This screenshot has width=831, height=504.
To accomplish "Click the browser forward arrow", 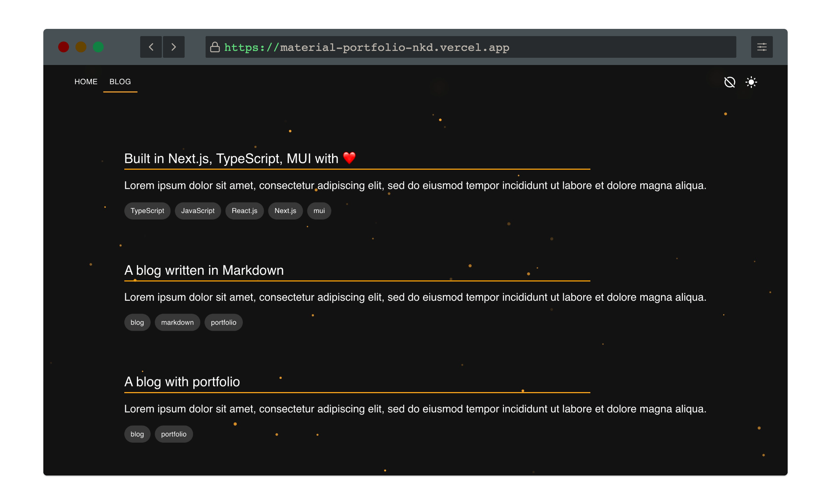I will (174, 47).
